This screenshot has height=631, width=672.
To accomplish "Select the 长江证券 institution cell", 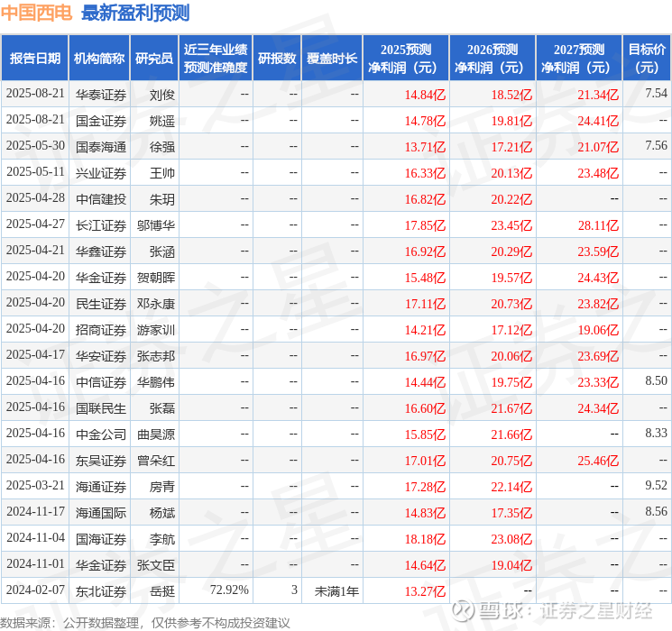I will (101, 225).
